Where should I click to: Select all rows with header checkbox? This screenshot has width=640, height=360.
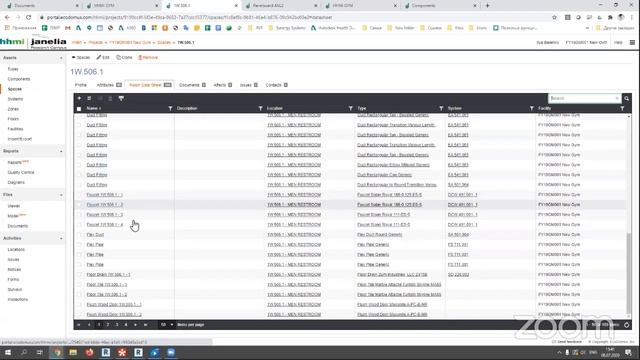[x=79, y=109]
